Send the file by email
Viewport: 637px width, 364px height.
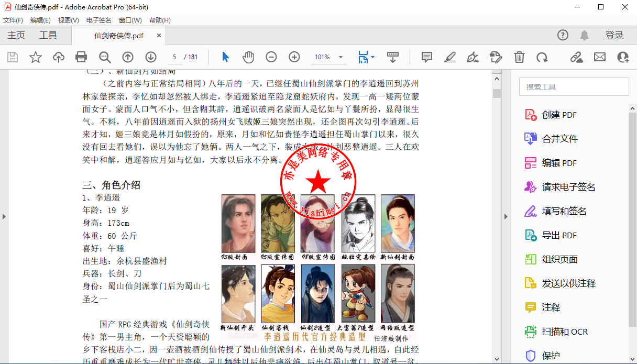600,57
